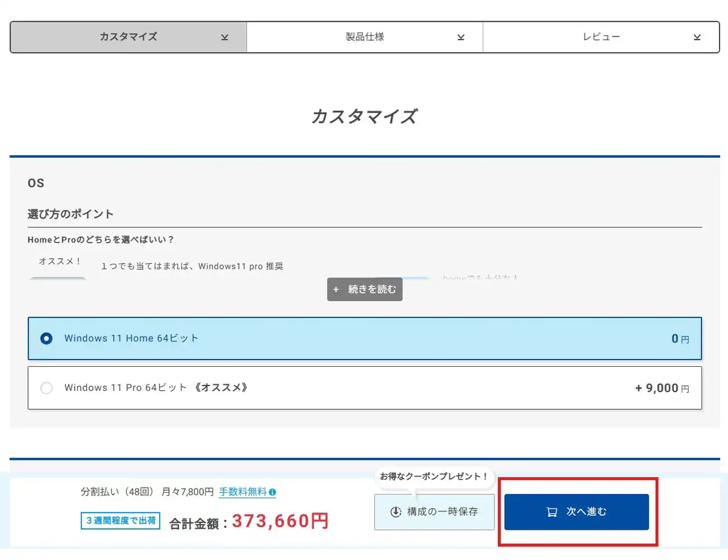Proceed by clicking the 次へ進む text
Screen dimensions: 728x560
coord(586,512)
